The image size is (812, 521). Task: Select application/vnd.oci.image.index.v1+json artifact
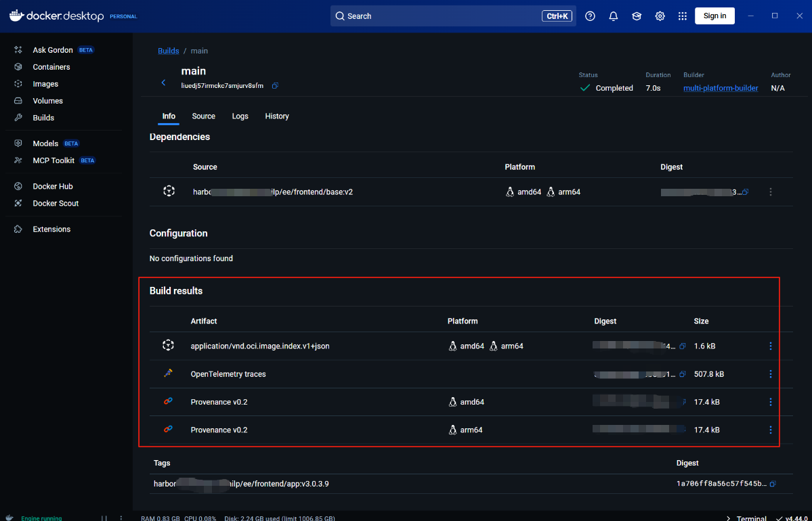pyautogui.click(x=260, y=346)
